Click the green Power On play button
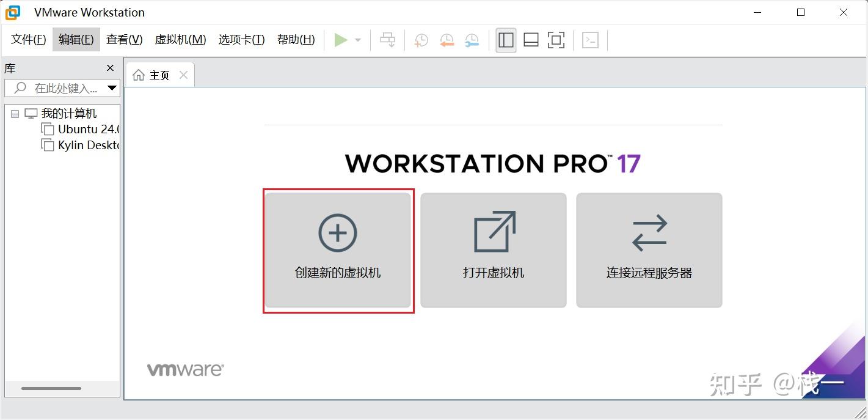 point(341,40)
